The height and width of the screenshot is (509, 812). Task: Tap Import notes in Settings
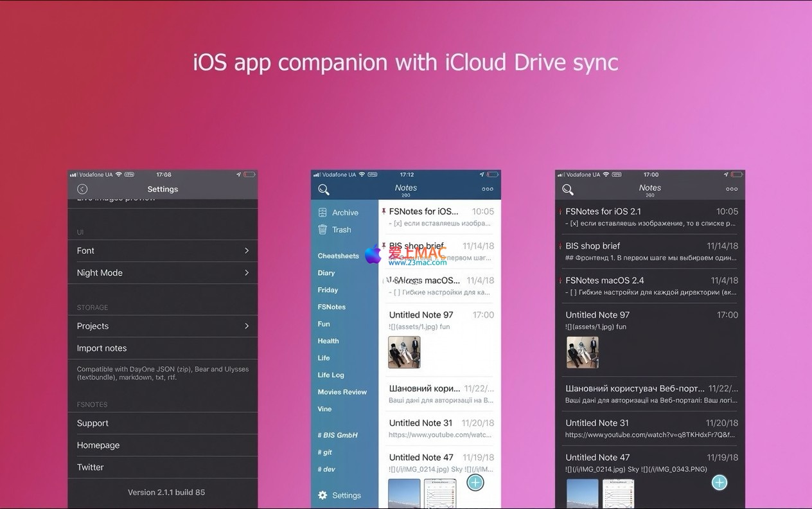tap(102, 348)
